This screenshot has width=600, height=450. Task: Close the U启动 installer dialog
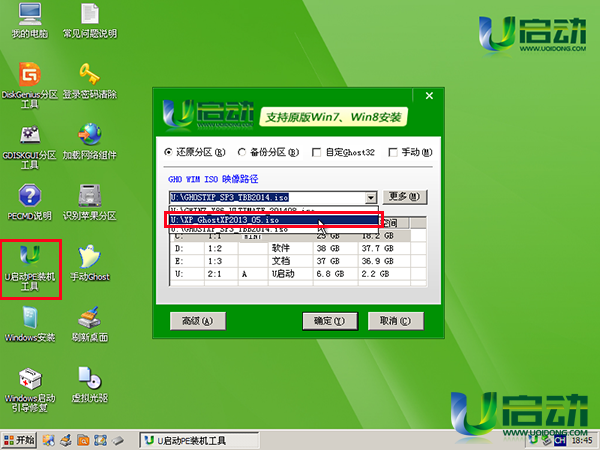429,96
